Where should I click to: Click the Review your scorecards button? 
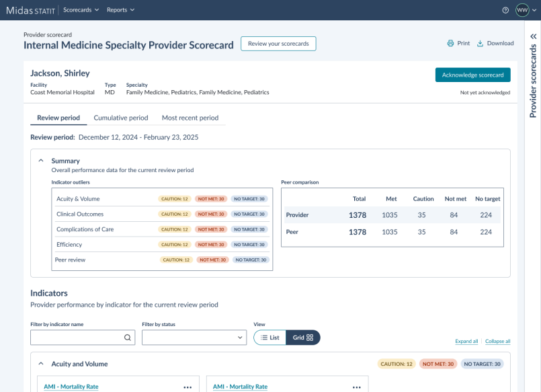click(x=278, y=44)
